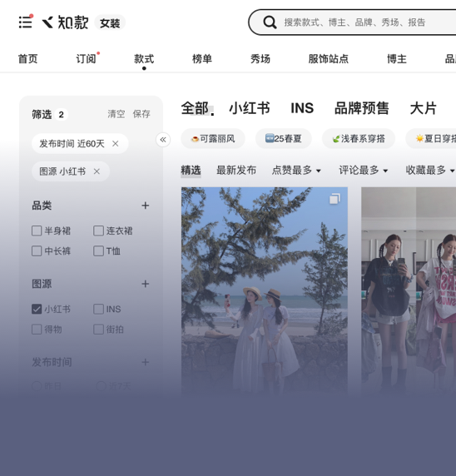
Task: Click 保存 to save filters
Action: 141,114
